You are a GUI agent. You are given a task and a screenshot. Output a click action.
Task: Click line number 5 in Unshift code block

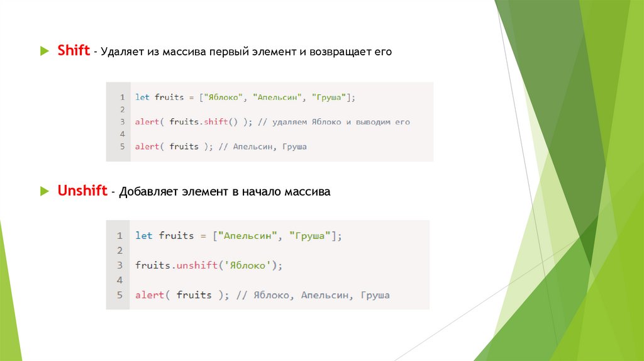[119, 295]
